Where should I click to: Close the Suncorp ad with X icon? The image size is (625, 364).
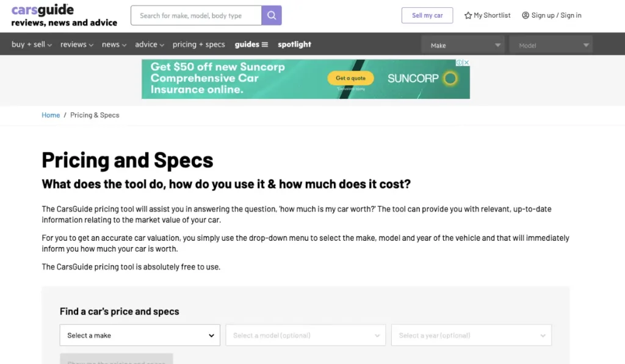(x=466, y=62)
